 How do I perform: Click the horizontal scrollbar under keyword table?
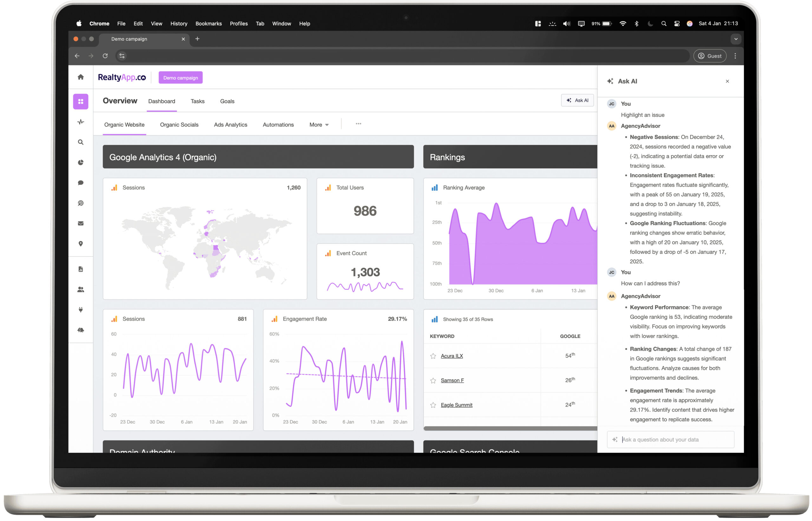510,428
